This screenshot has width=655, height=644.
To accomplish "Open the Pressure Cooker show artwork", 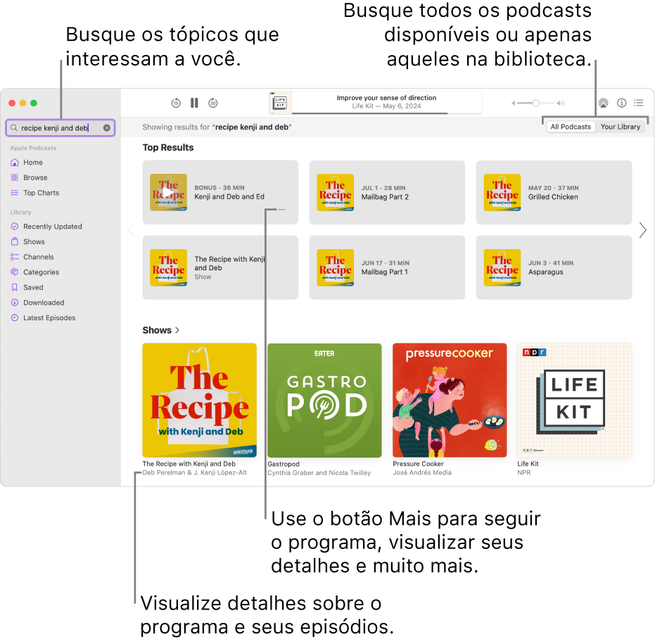I will coord(450,400).
